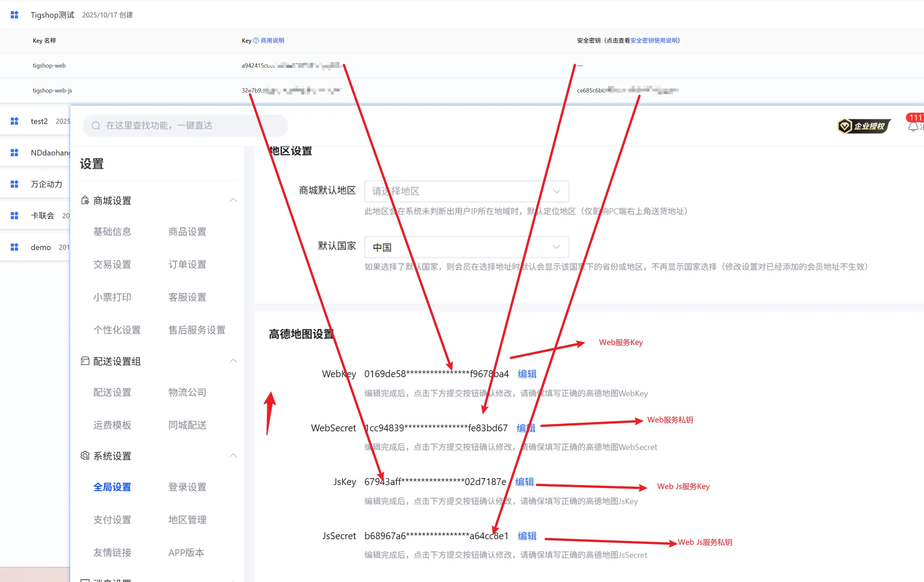
Task: Open the 商城默认地区 region dropdown
Action: [x=466, y=192]
